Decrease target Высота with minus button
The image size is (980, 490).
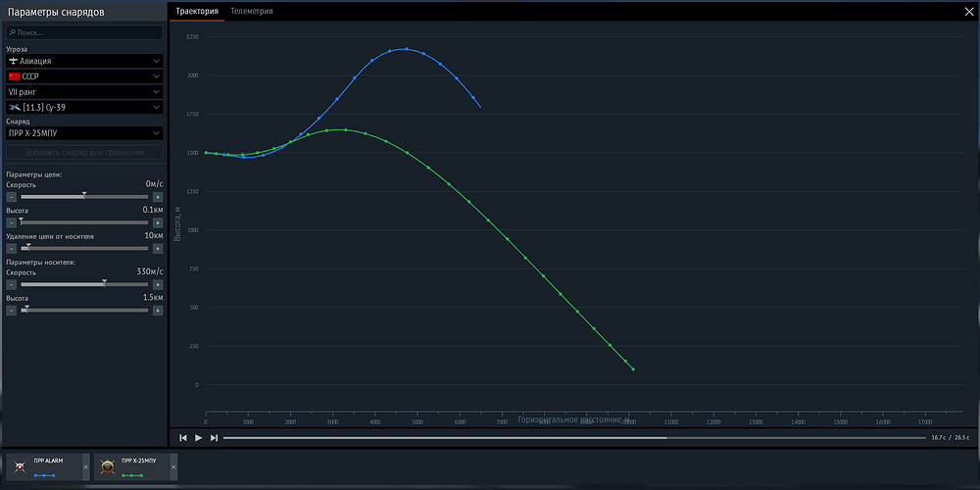(x=11, y=222)
